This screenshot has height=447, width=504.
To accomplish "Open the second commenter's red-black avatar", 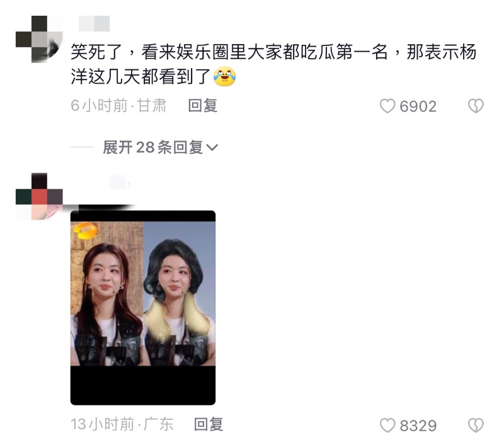I will (39, 197).
